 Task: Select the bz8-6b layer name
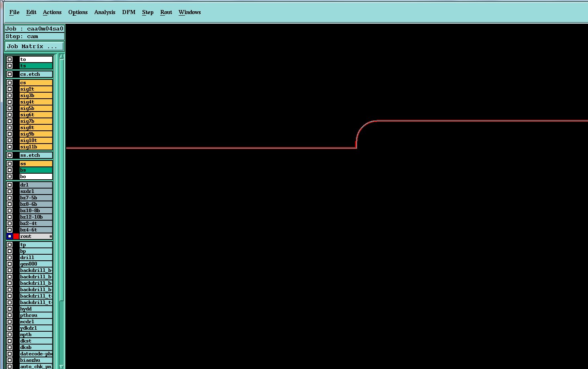point(36,204)
